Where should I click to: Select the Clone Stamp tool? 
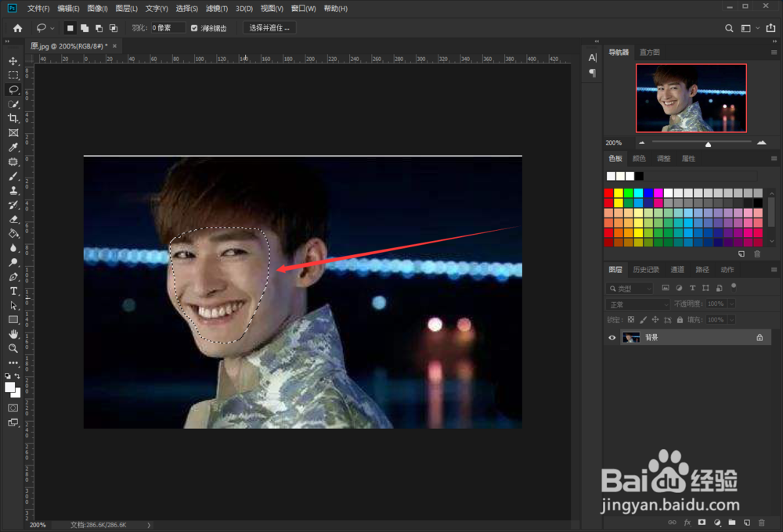pyautogui.click(x=13, y=190)
